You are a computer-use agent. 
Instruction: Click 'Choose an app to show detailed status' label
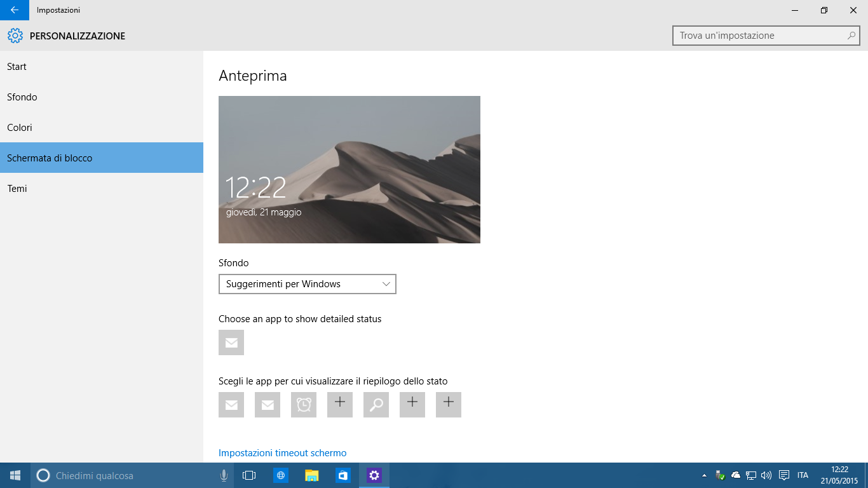[x=300, y=319]
